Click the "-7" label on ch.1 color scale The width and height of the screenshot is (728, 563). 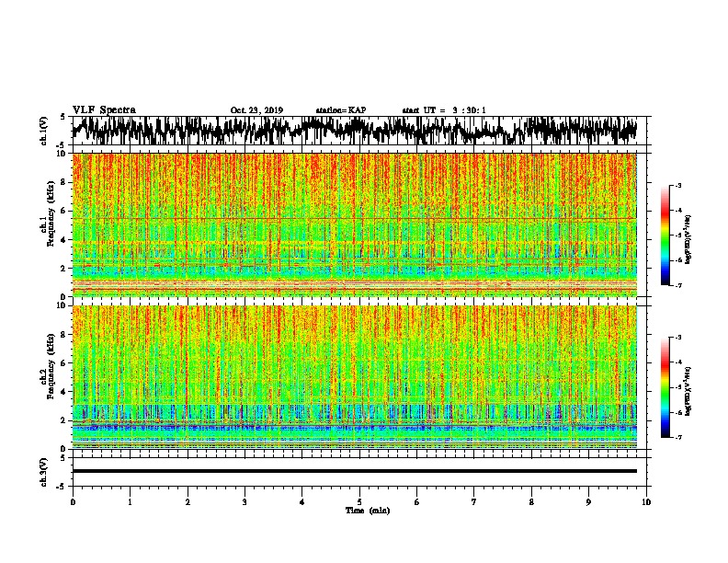point(678,285)
